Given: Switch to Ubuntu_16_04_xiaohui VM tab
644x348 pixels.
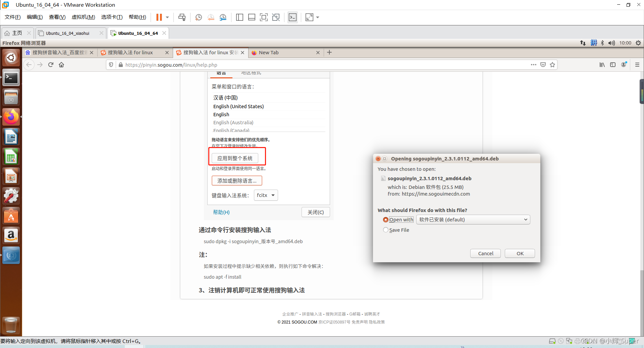Looking at the screenshot, I should click(67, 33).
